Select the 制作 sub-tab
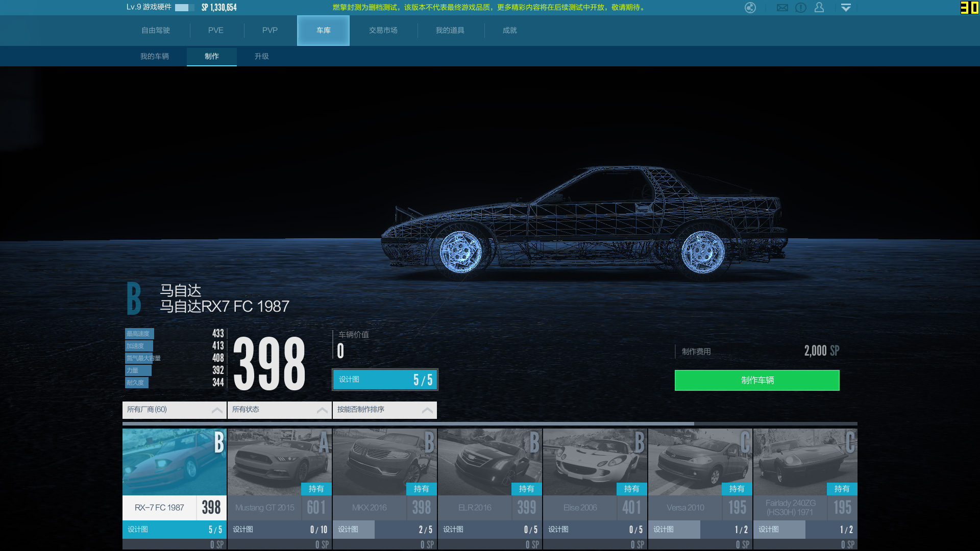980x551 pixels. click(x=212, y=57)
